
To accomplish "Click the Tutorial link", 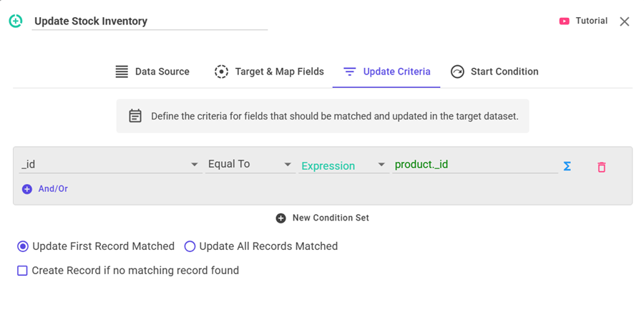I will tap(591, 21).
